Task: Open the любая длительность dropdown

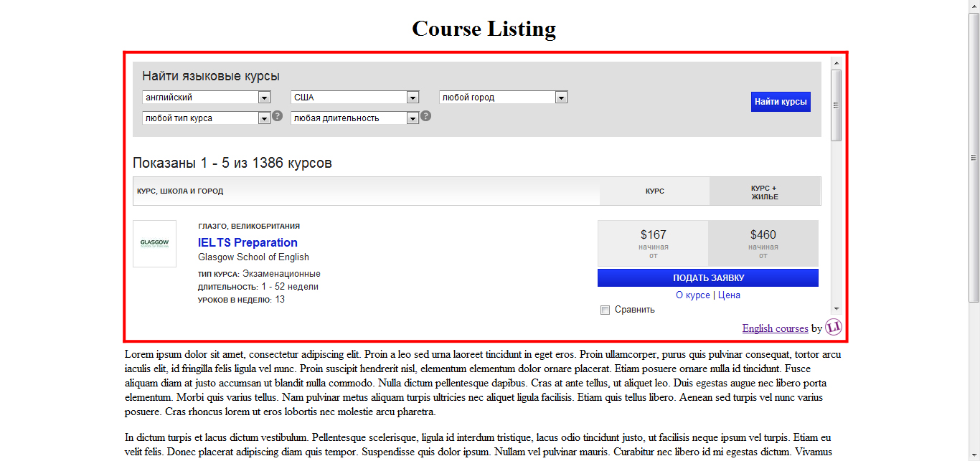Action: [354, 118]
